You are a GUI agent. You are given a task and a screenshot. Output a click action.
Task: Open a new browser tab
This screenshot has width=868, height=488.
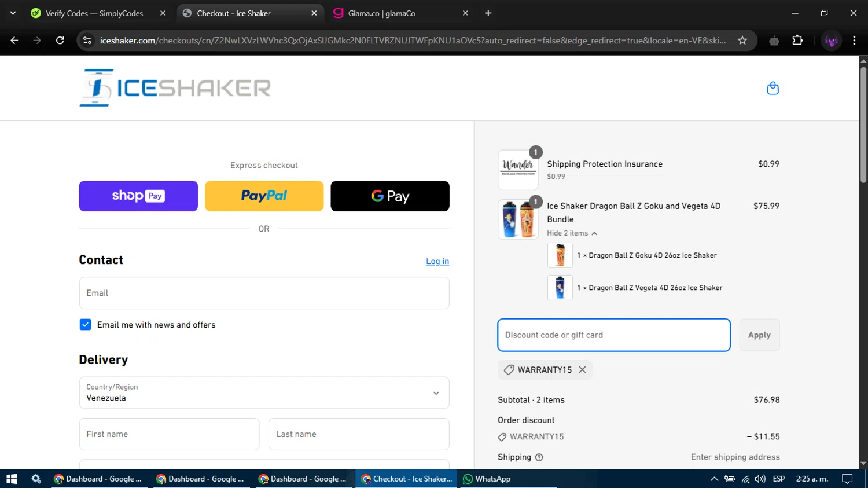(x=488, y=13)
